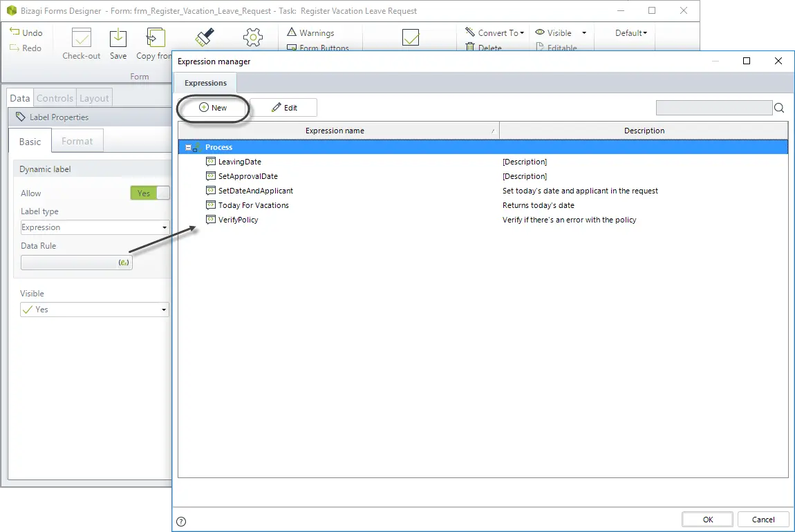Click the search magnifier in Expression manager
Viewport: 795px width, 532px height.
[x=779, y=107]
